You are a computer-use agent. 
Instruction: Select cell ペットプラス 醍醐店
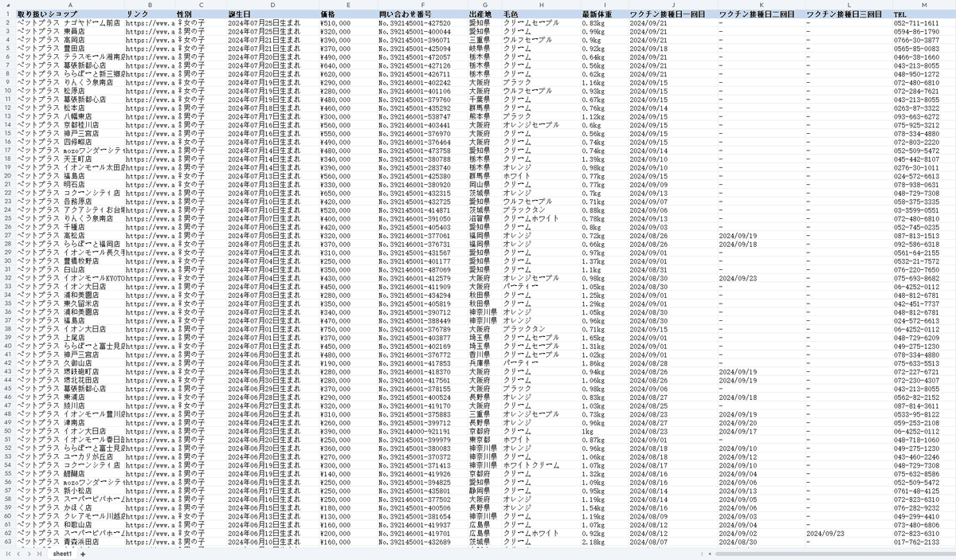(x=69, y=474)
